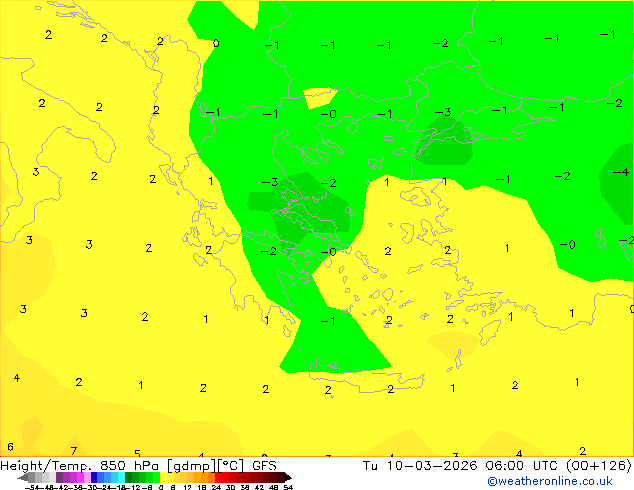Click the 'GFS' model name label
This screenshot has height=490, width=634.
pyautogui.click(x=264, y=466)
